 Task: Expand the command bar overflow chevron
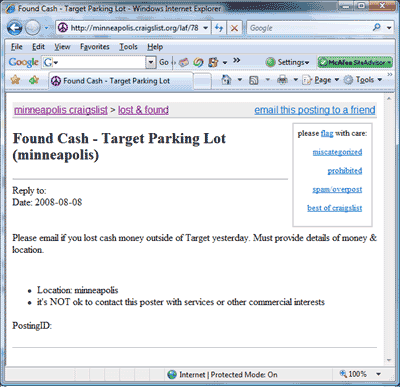pos(390,75)
